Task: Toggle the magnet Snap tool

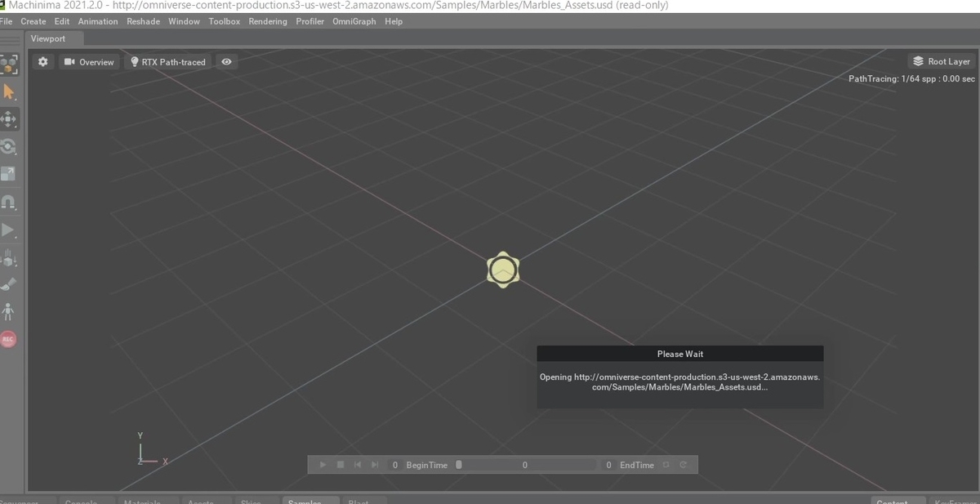Action: point(10,202)
